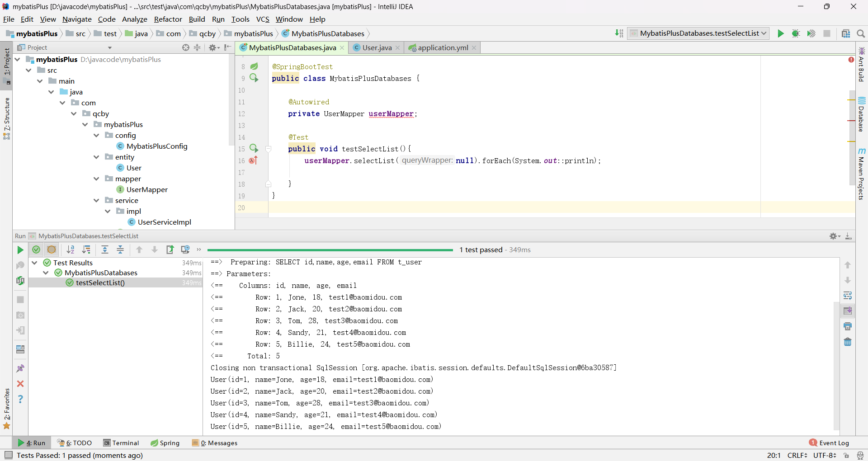The height and width of the screenshot is (461, 868).
Task: Switch to User.java editor tab
Action: (x=377, y=47)
